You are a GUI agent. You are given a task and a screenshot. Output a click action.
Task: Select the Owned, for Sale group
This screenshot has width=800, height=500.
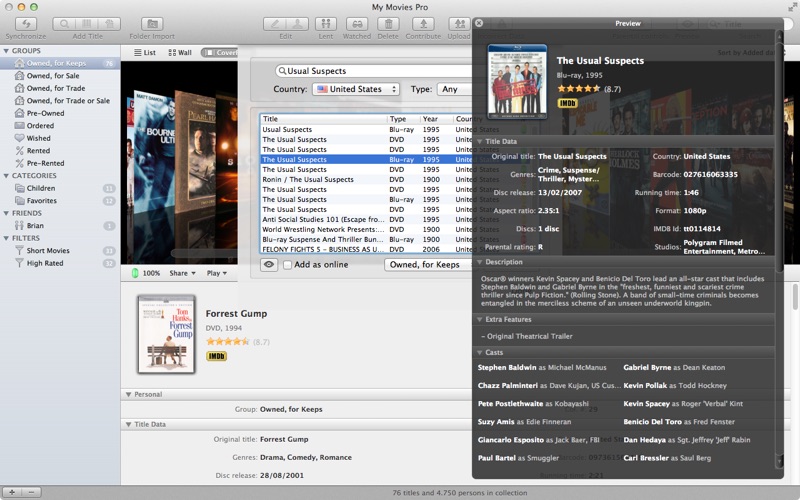(60, 76)
